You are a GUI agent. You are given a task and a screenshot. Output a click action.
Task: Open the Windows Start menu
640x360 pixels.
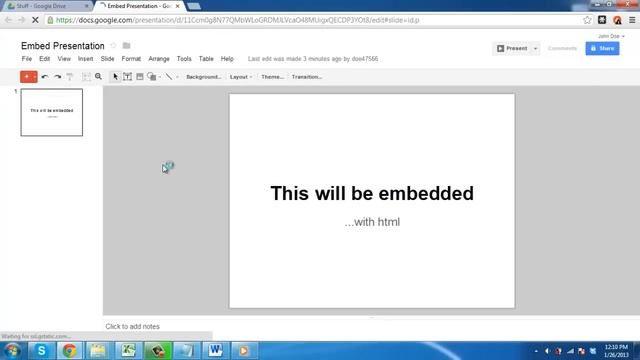(12, 350)
